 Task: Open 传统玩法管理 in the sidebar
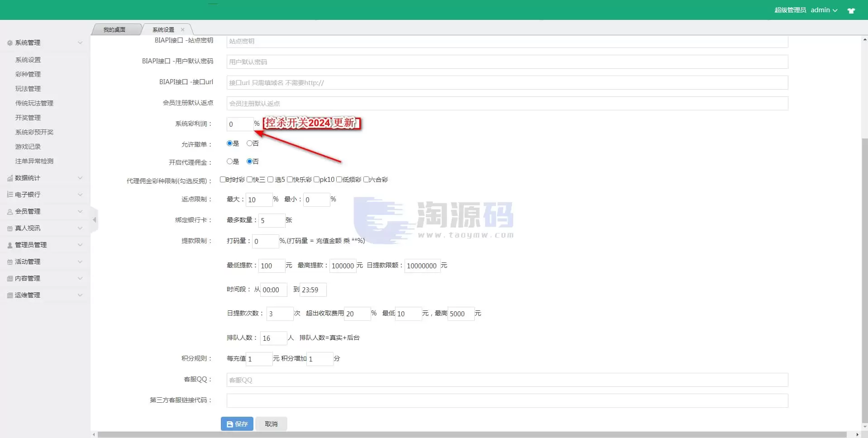tap(34, 103)
